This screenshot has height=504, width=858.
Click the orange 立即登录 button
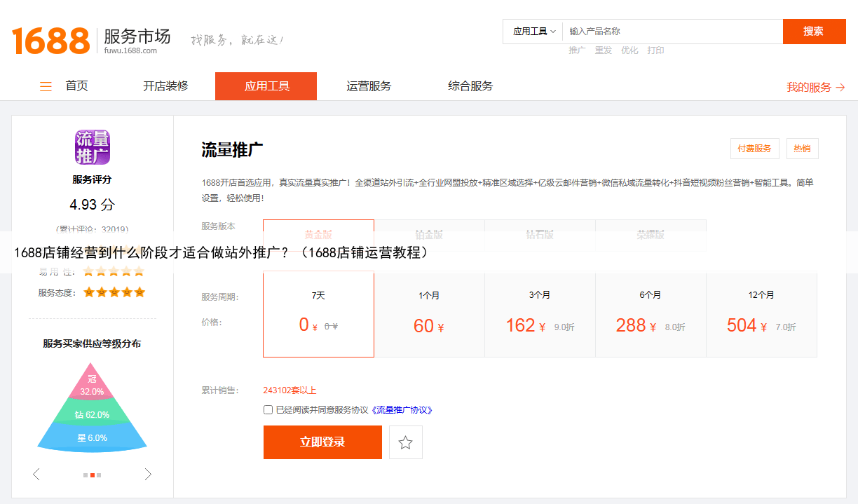click(x=322, y=442)
